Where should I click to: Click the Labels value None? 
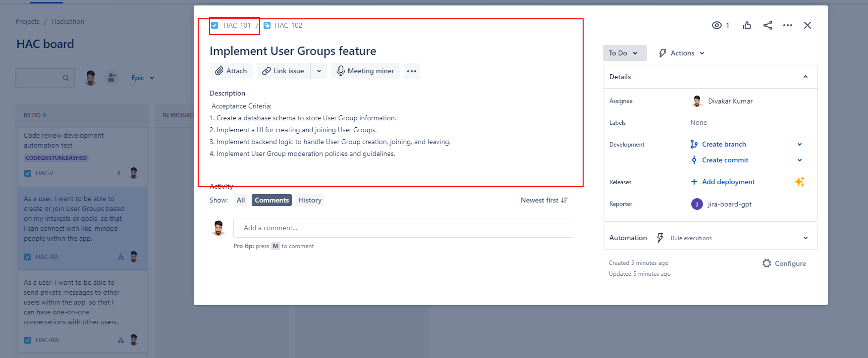699,122
